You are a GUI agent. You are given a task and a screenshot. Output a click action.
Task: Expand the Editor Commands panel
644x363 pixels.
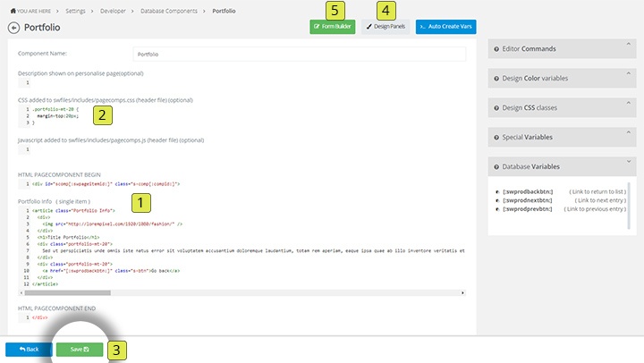tap(562, 49)
